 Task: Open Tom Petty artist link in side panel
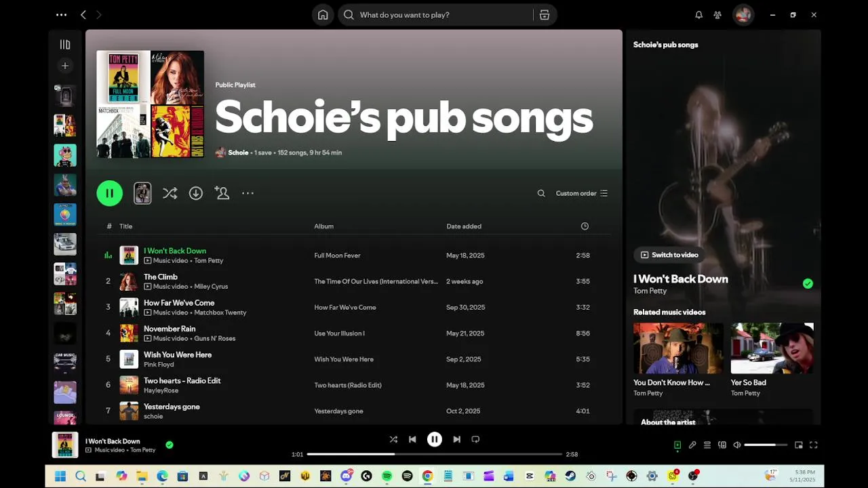point(650,291)
